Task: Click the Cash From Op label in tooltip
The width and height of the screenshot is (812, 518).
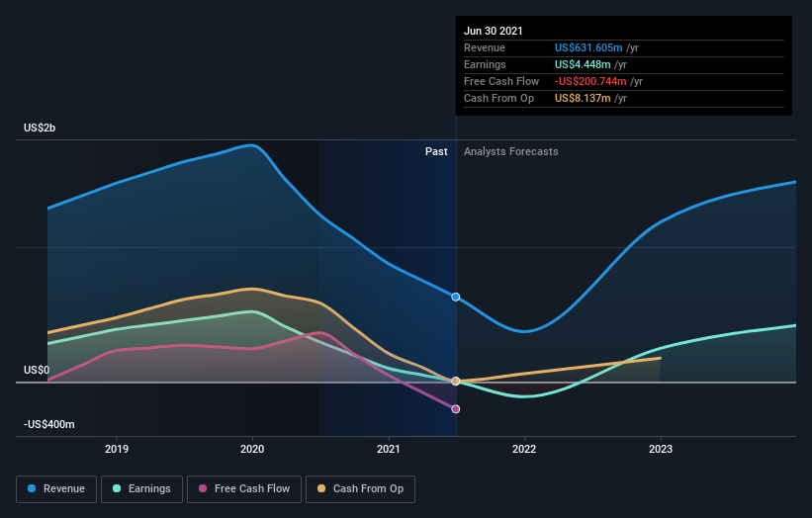Action: tap(498, 98)
